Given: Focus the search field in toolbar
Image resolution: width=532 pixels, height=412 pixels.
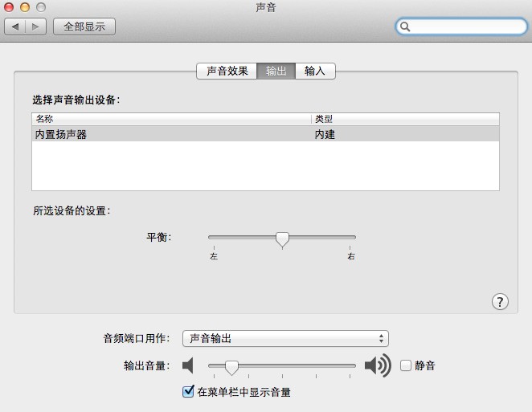Looking at the screenshot, I should (461, 27).
